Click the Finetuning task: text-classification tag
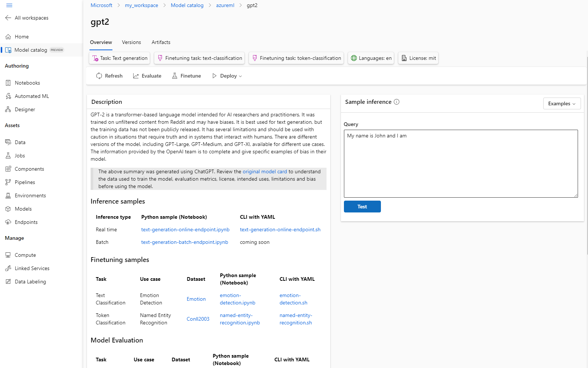Image resolution: width=588 pixels, height=368 pixels. click(x=199, y=58)
